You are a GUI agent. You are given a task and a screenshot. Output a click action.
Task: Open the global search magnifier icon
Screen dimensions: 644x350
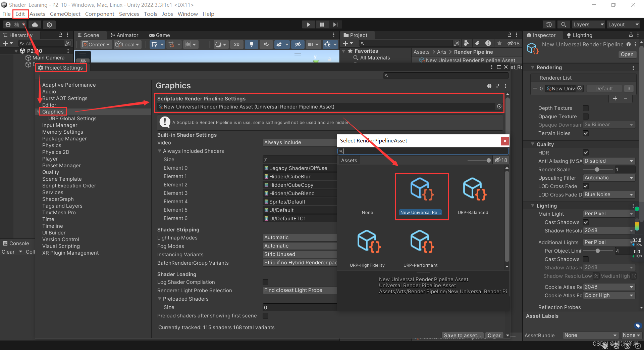563,25
